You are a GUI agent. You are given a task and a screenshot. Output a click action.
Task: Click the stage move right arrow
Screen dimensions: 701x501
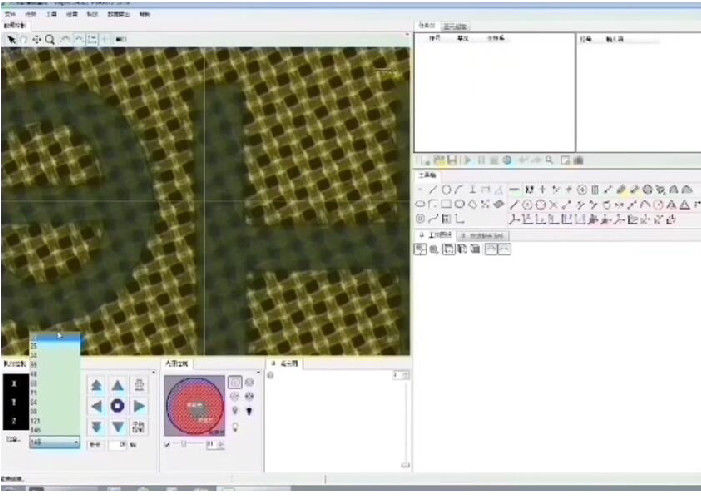coord(140,406)
